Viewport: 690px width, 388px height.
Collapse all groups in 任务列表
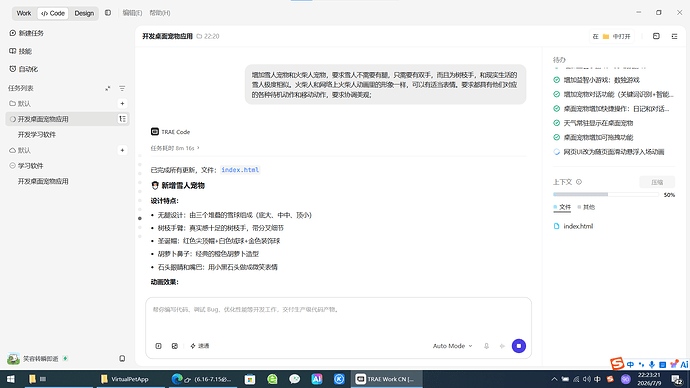[107, 88]
